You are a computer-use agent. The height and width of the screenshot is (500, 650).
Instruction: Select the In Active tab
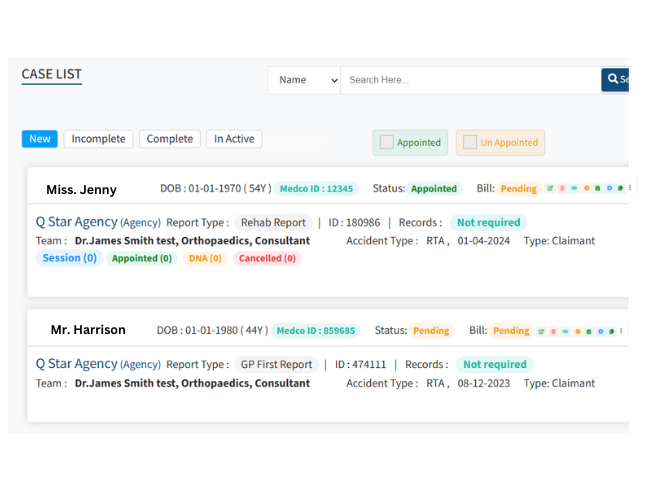click(x=233, y=139)
